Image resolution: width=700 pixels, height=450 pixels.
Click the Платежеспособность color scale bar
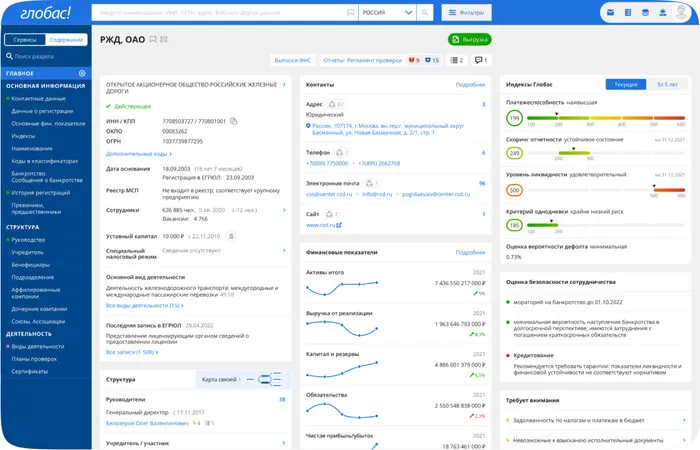tap(606, 118)
